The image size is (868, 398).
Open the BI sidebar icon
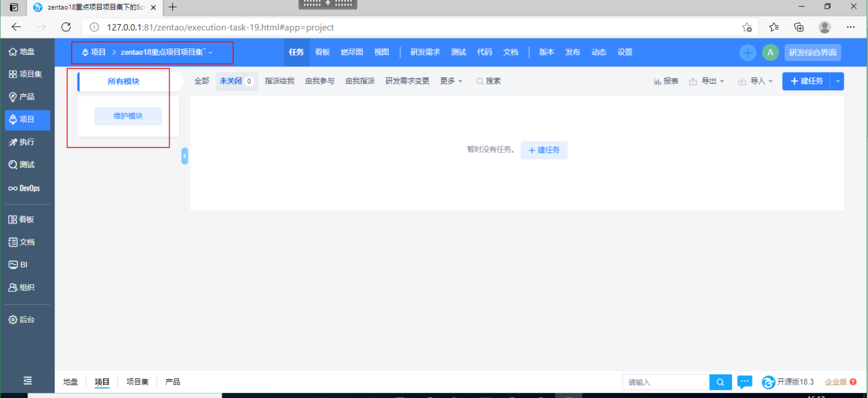point(13,265)
